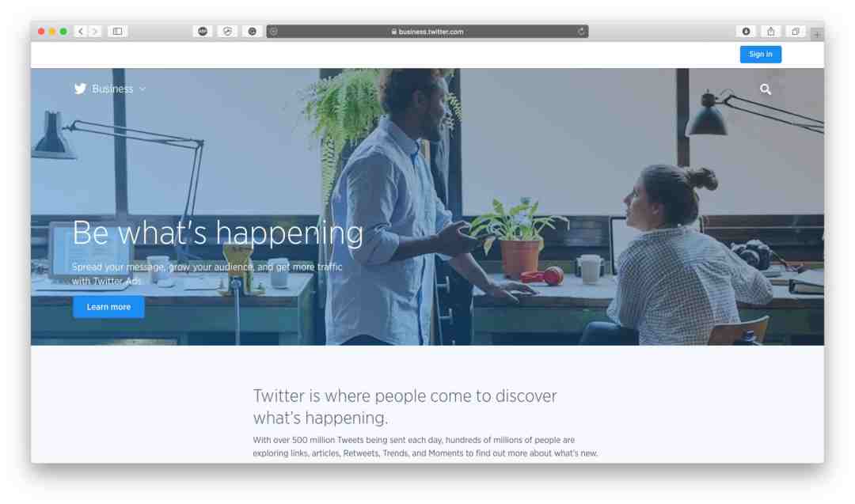
Task: Click the Twitter bird logo
Action: 80,89
